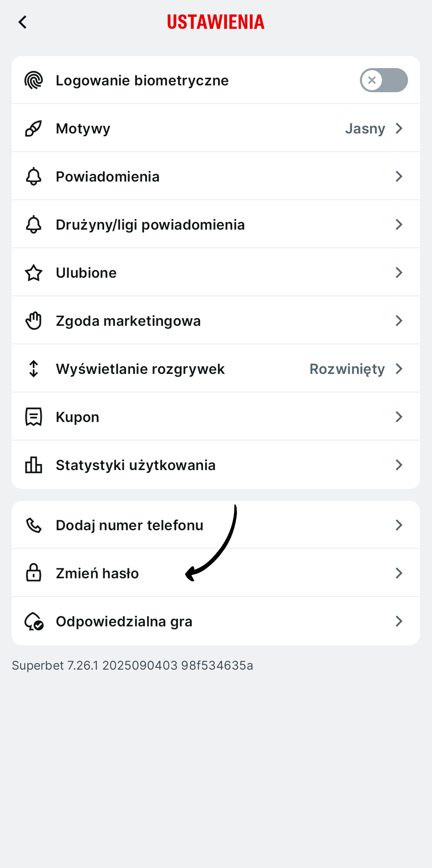Viewport: 432px width, 868px height.
Task: Tap the Kupon receipt icon
Action: 34,417
